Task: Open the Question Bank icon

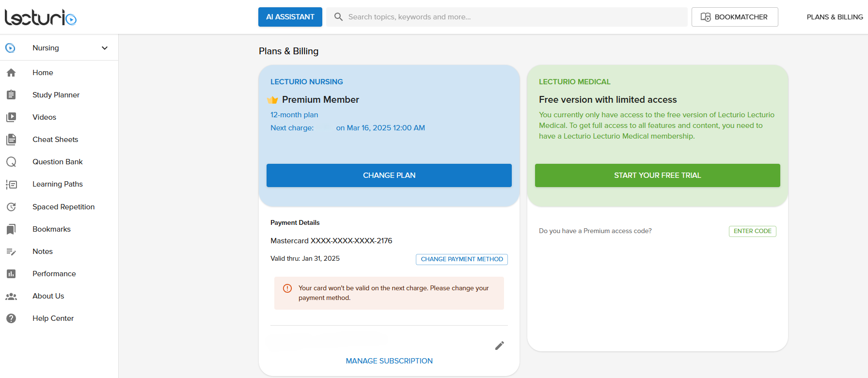Action: click(12, 161)
